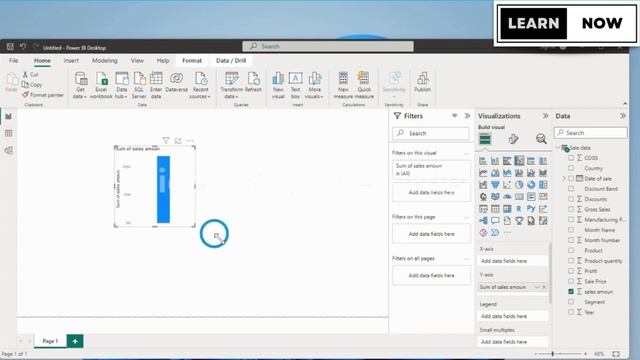Check the COGS field checkbox

571,158
